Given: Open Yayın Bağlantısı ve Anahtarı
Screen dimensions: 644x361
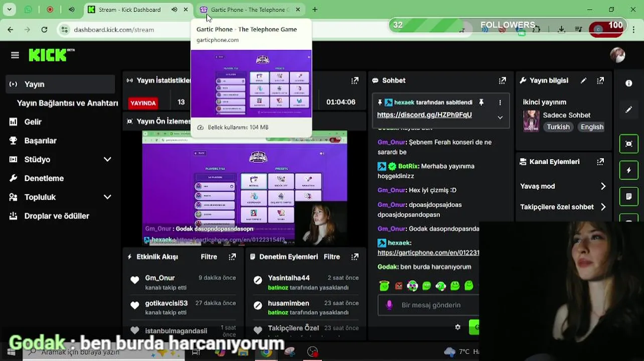Looking at the screenshot, I should tap(68, 103).
